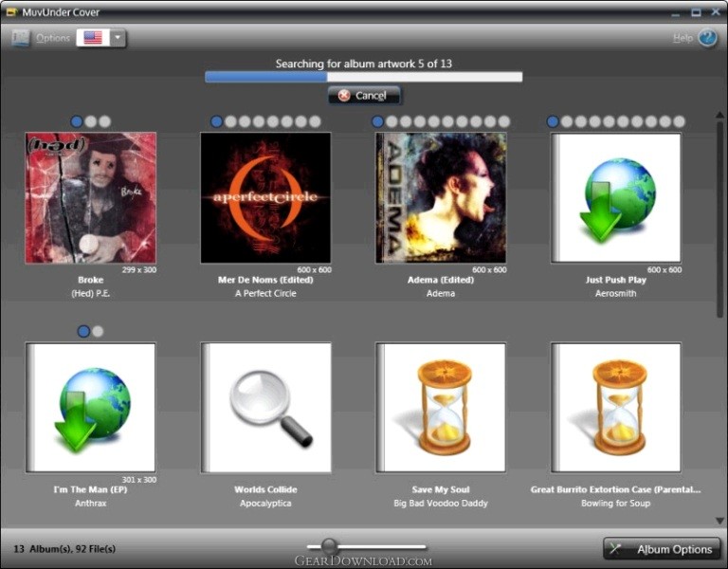The image size is (728, 569).
Task: Open the Album Options menu
Action: pyautogui.click(x=662, y=549)
